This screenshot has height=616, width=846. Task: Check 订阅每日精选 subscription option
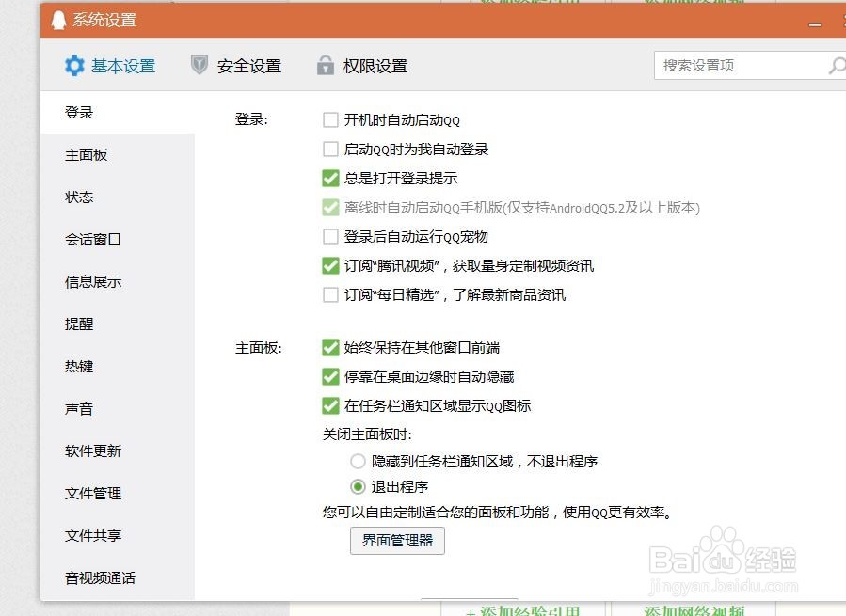click(x=330, y=294)
